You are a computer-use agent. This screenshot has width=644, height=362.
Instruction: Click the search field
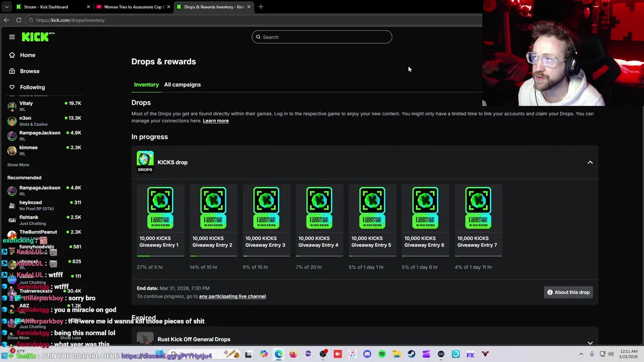click(322, 37)
